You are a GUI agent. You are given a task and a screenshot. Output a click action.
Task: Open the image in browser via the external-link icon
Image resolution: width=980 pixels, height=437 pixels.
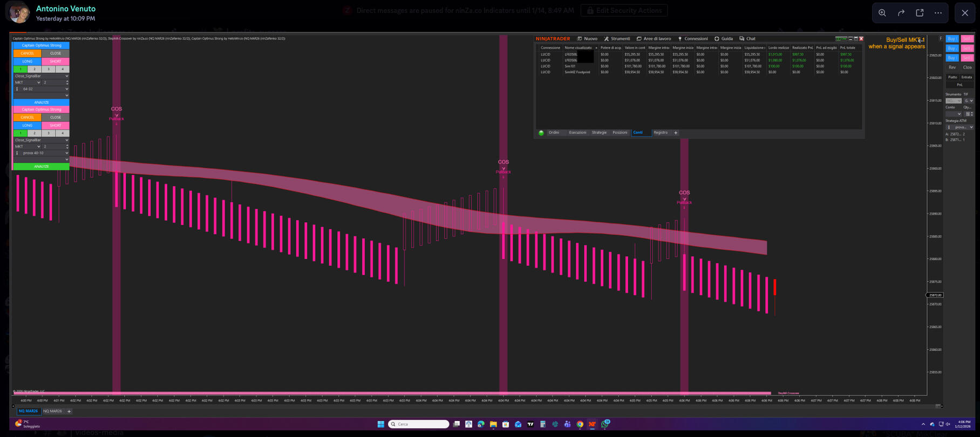920,13
